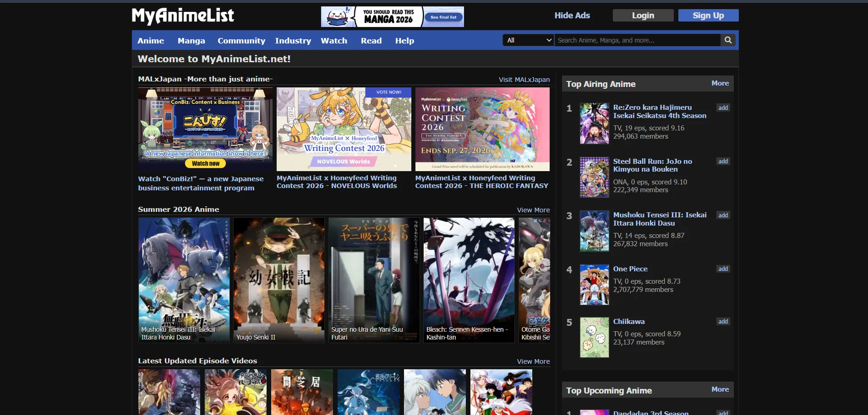Click the One Piece thumbnail in Top Airing
This screenshot has height=415, width=868.
[594, 285]
